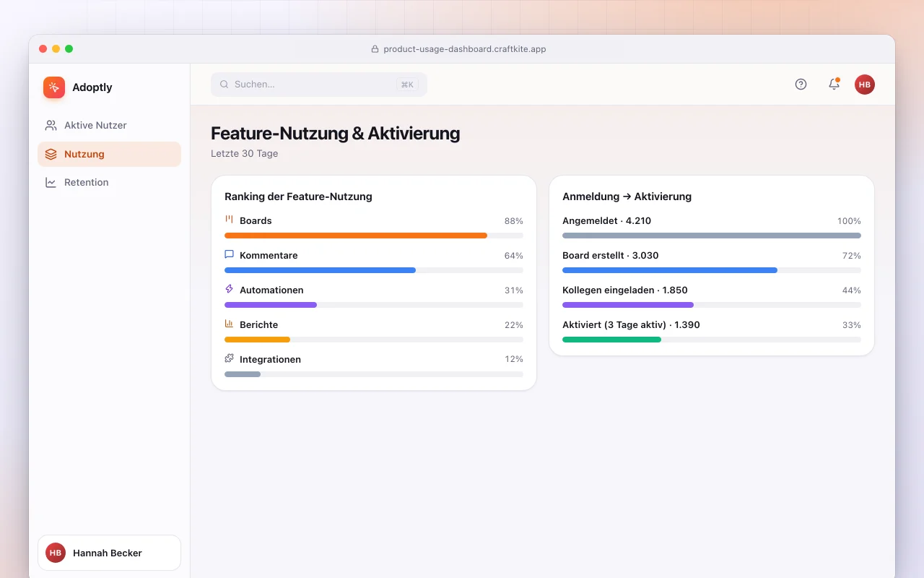The width and height of the screenshot is (924, 578).
Task: Click the lock icon in the address bar
Action: (x=375, y=49)
